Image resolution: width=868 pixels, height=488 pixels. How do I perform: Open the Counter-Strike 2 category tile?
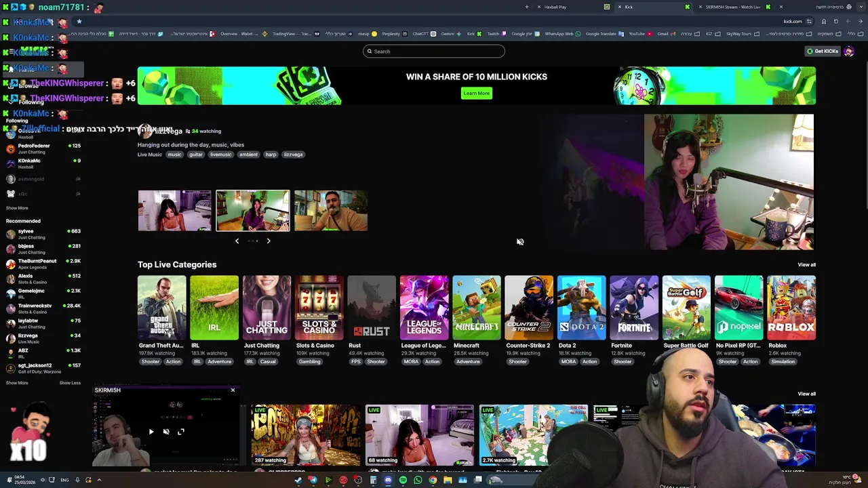[529, 307]
